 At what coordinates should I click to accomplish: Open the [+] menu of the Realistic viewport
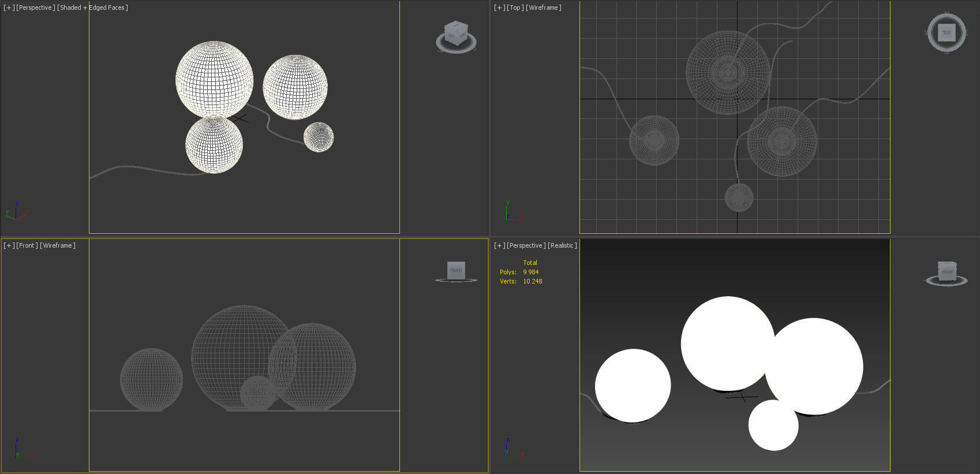point(500,245)
